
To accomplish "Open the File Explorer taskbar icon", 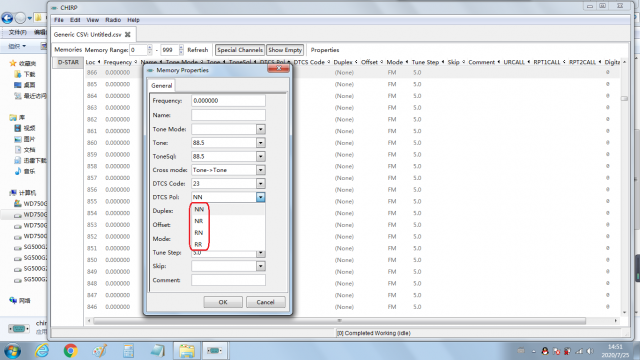I will click(187, 351).
